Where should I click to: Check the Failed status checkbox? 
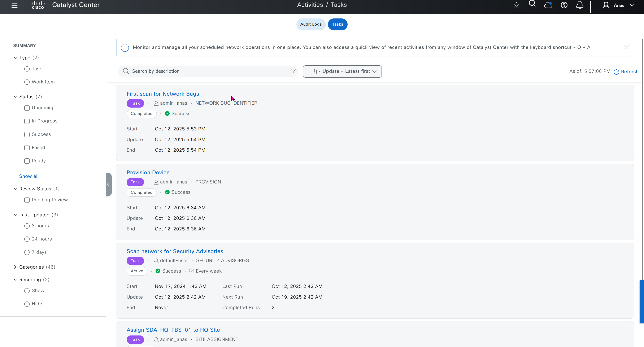27,148
